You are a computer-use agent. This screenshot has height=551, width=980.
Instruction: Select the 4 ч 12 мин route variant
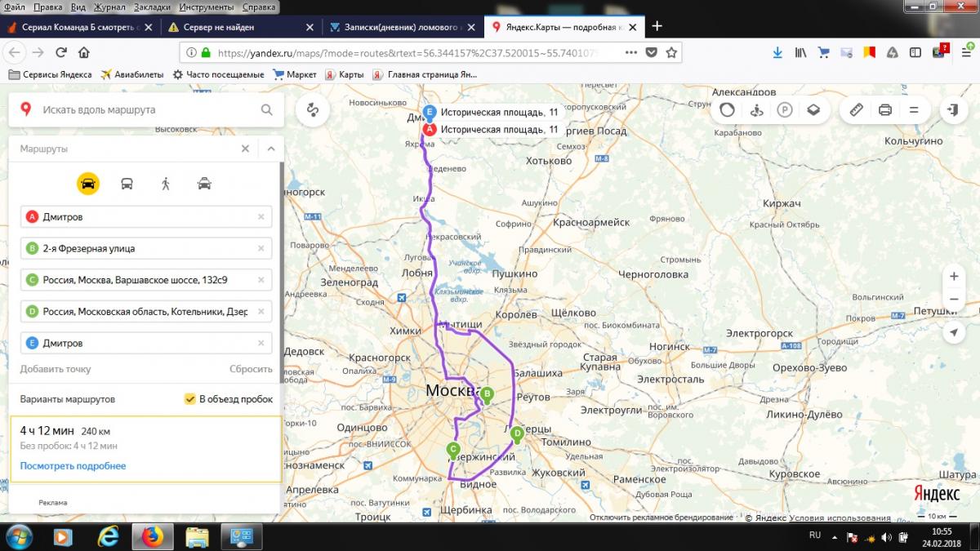(x=145, y=449)
